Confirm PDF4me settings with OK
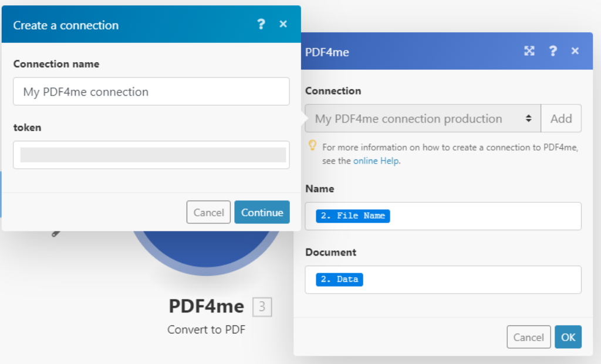This screenshot has width=601, height=364. pos(568,337)
